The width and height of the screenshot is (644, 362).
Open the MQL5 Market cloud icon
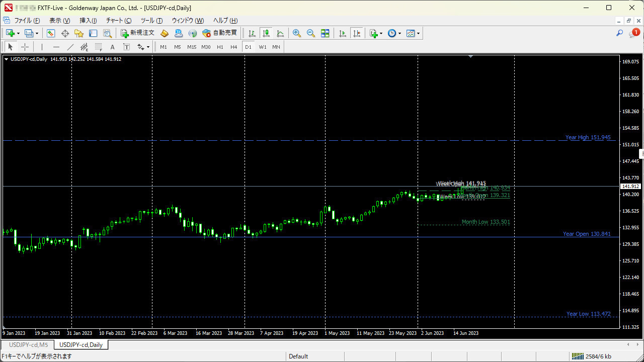click(x=179, y=33)
